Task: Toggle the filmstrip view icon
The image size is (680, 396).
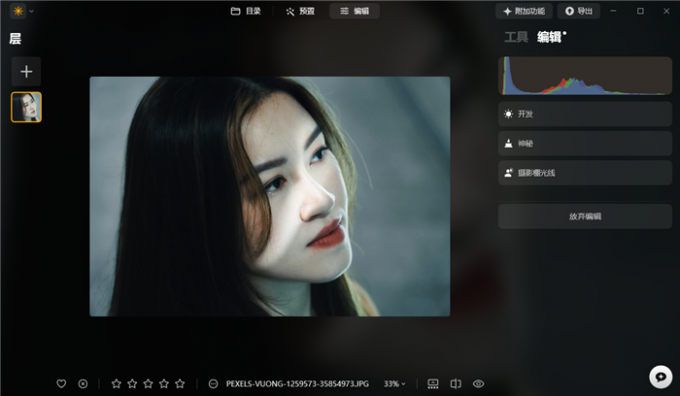Action: click(x=433, y=384)
